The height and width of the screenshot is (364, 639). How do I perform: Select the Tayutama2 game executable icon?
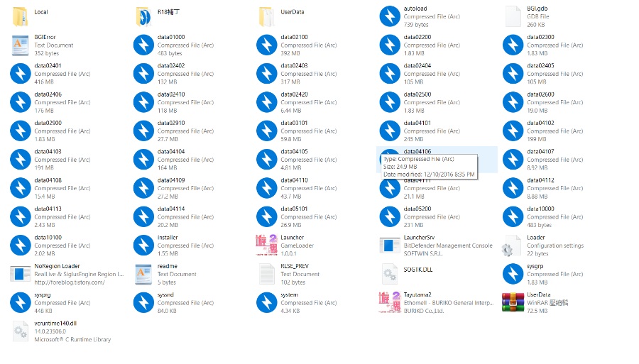pyautogui.click(x=390, y=302)
